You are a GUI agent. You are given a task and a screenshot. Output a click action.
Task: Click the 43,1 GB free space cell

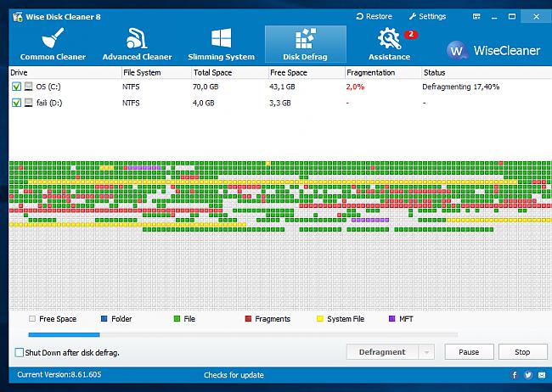click(282, 87)
